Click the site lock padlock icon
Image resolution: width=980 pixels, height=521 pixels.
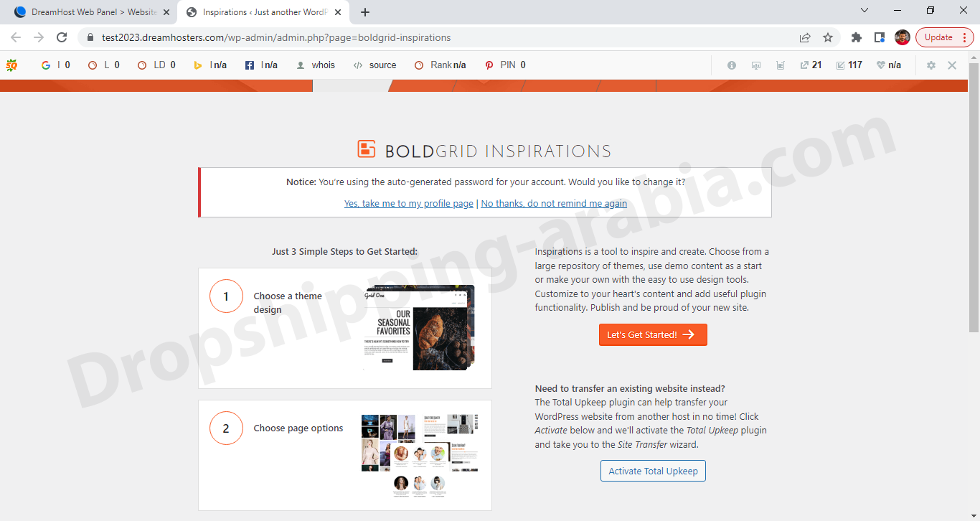(x=90, y=37)
